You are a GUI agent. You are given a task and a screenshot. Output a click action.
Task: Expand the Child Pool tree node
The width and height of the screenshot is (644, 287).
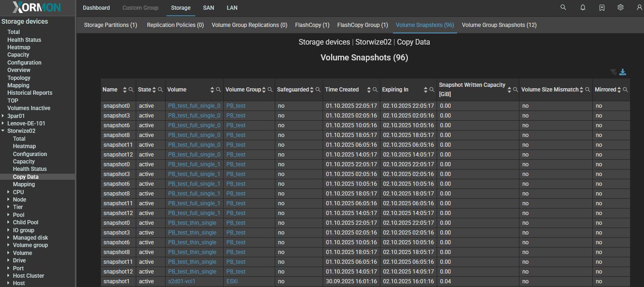click(8, 222)
